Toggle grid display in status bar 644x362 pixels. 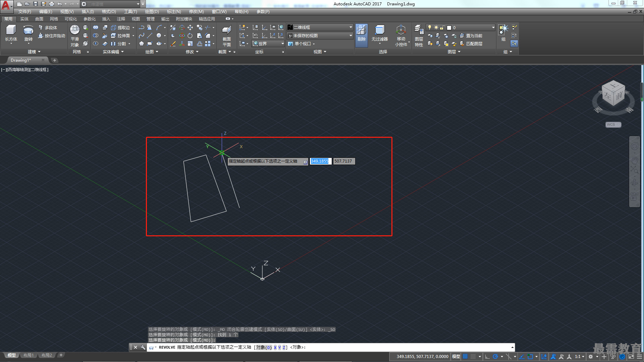(465, 356)
